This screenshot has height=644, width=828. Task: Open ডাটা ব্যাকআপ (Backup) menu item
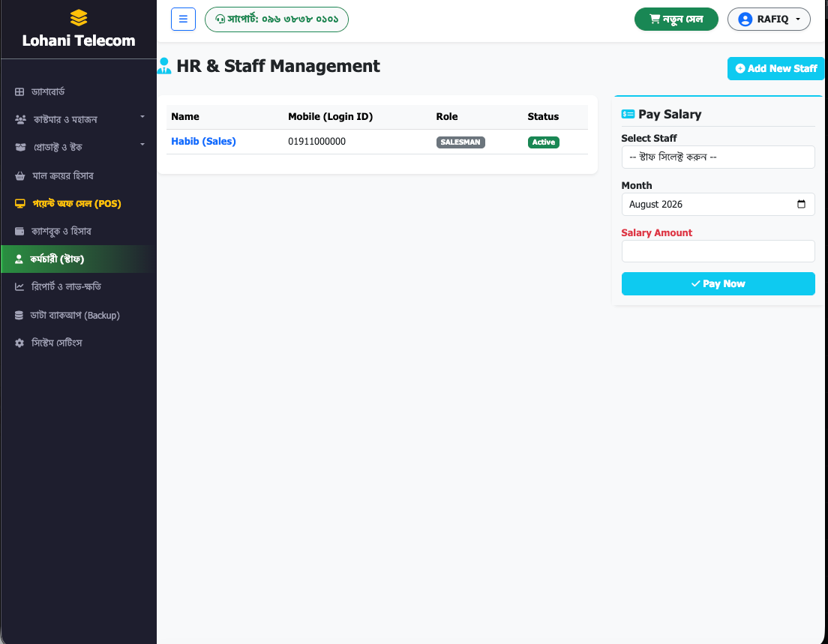(x=79, y=315)
